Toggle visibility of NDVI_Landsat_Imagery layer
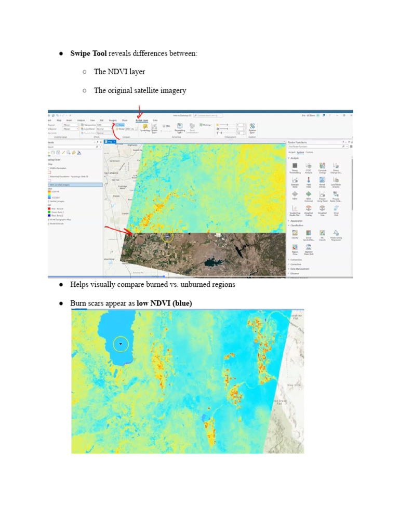This screenshot has width=399, height=532. pos(49,185)
